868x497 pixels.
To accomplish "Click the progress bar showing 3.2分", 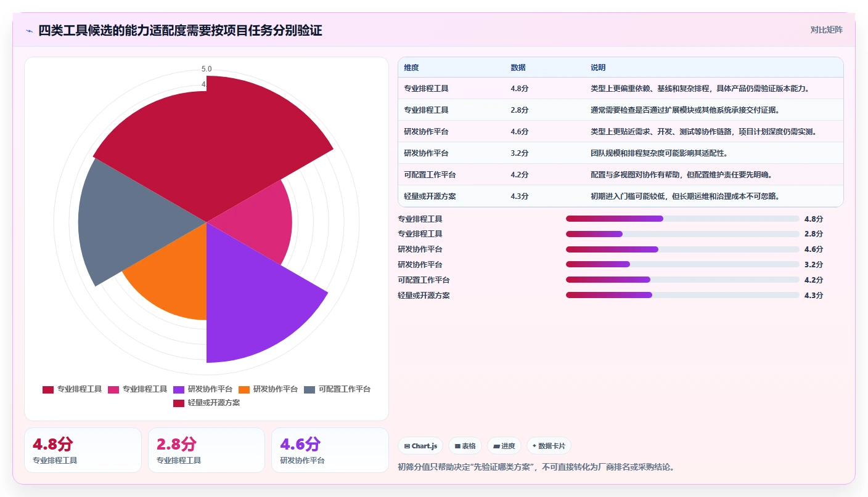I will point(682,264).
